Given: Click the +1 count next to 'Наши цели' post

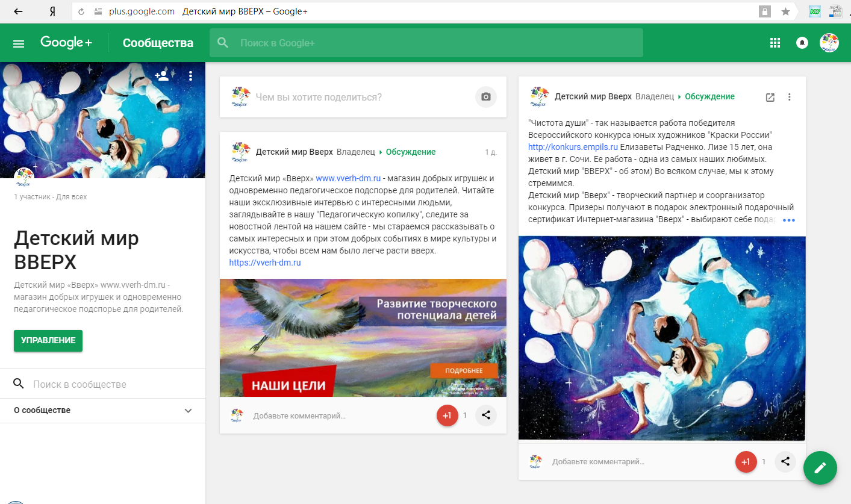Looking at the screenshot, I should tap(465, 415).
